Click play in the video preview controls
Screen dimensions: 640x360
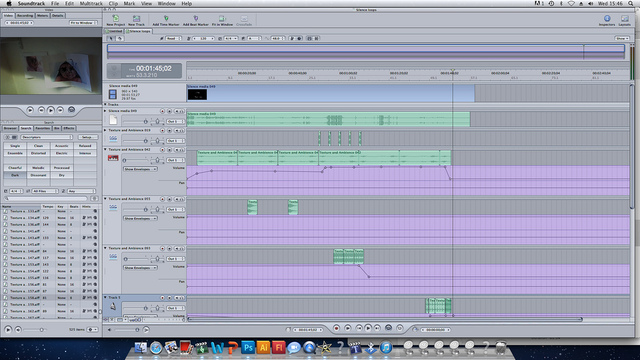point(51,110)
